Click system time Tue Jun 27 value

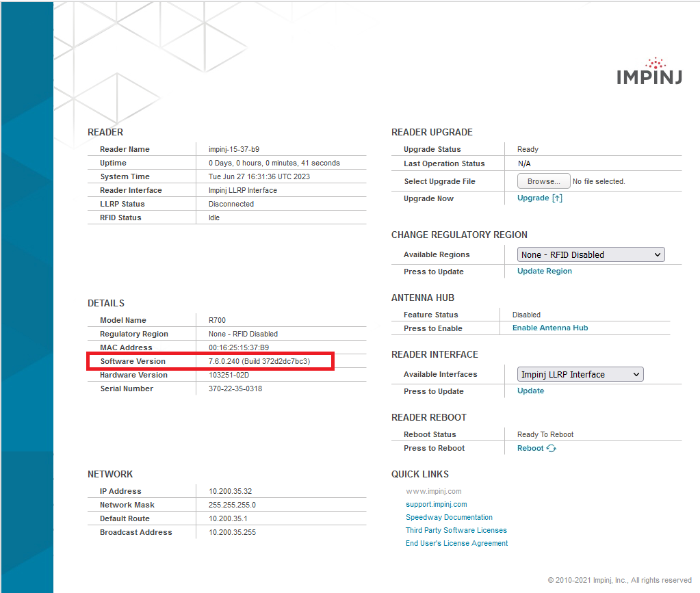[x=259, y=176]
